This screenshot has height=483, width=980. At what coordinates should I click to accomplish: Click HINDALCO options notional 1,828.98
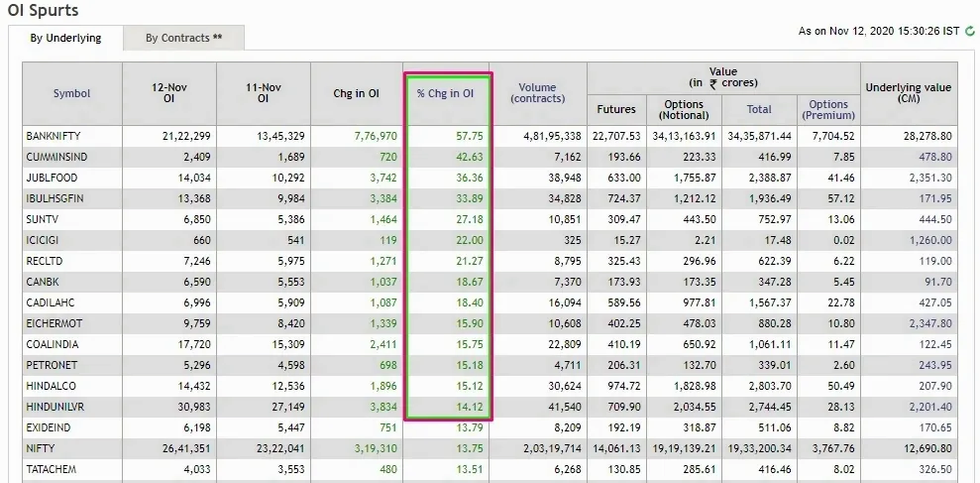[696, 386]
